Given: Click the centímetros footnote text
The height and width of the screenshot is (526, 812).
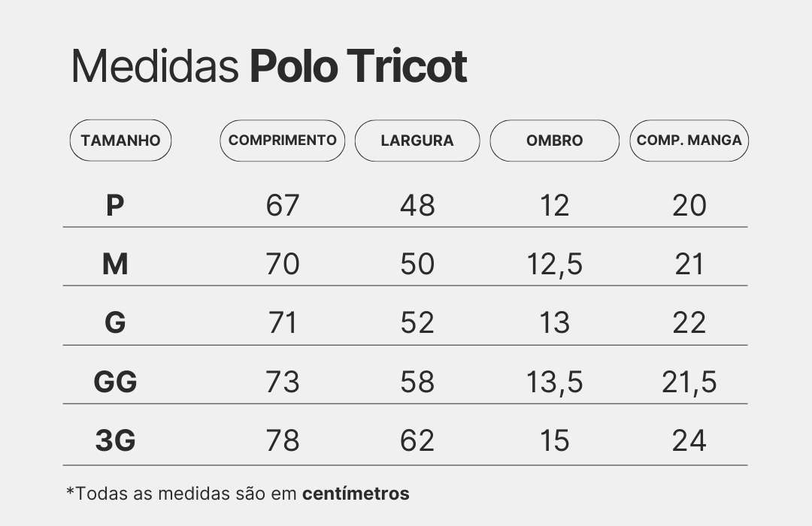Looking at the screenshot, I should pyautogui.click(x=356, y=494).
